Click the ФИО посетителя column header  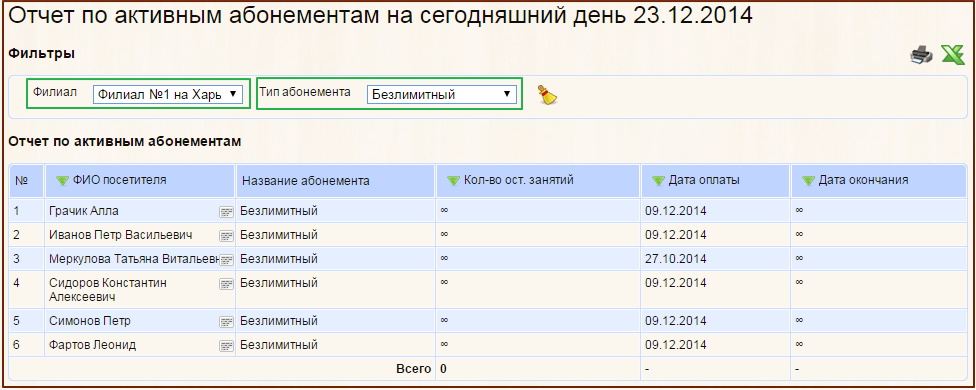[x=139, y=181]
